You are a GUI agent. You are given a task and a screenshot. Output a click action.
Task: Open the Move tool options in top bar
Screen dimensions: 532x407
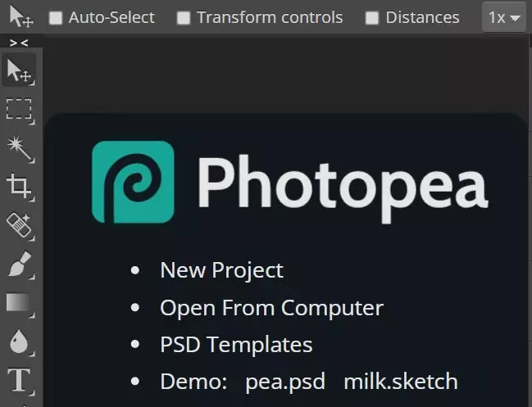click(x=21, y=17)
